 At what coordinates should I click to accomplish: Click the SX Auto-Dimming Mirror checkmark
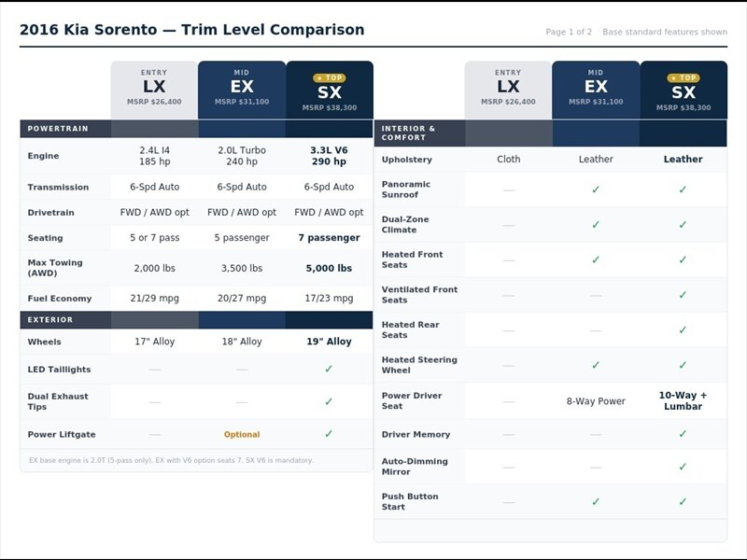[x=683, y=467]
